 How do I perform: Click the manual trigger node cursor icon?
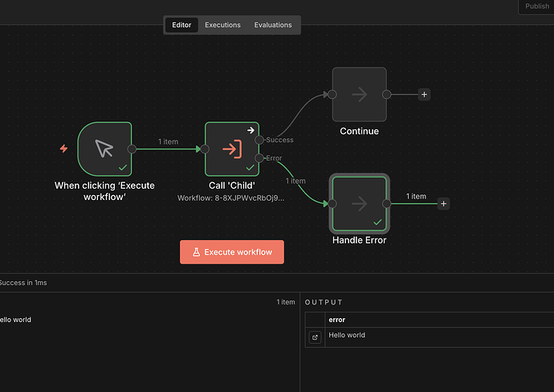[104, 149]
